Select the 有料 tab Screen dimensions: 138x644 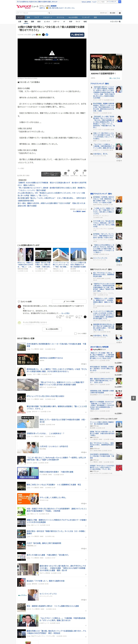pos(95,17)
